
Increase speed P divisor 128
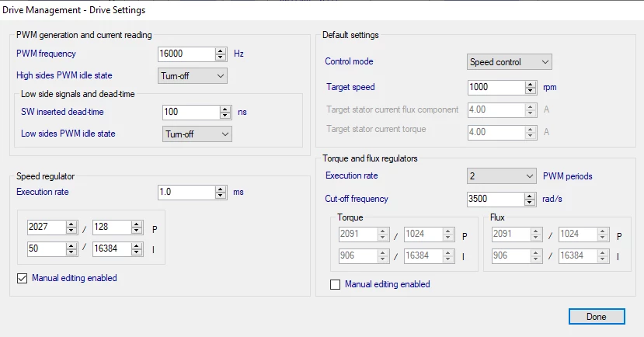coord(137,224)
